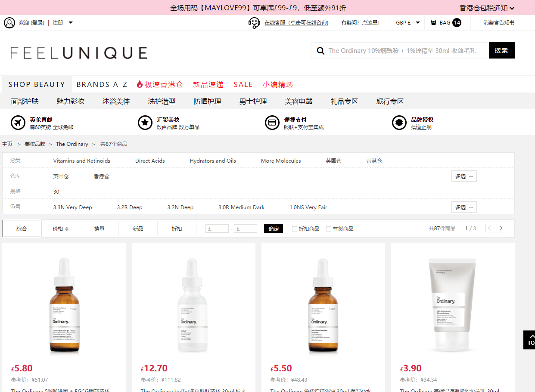Click 主页 in the breadcrumb
Image resolution: width=535 pixels, height=392 pixels.
(x=7, y=144)
